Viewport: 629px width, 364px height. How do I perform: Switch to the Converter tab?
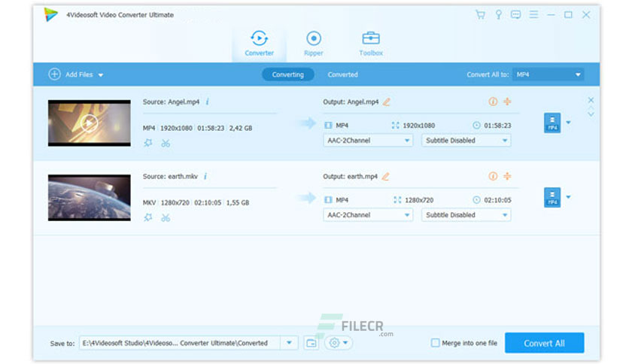(259, 44)
